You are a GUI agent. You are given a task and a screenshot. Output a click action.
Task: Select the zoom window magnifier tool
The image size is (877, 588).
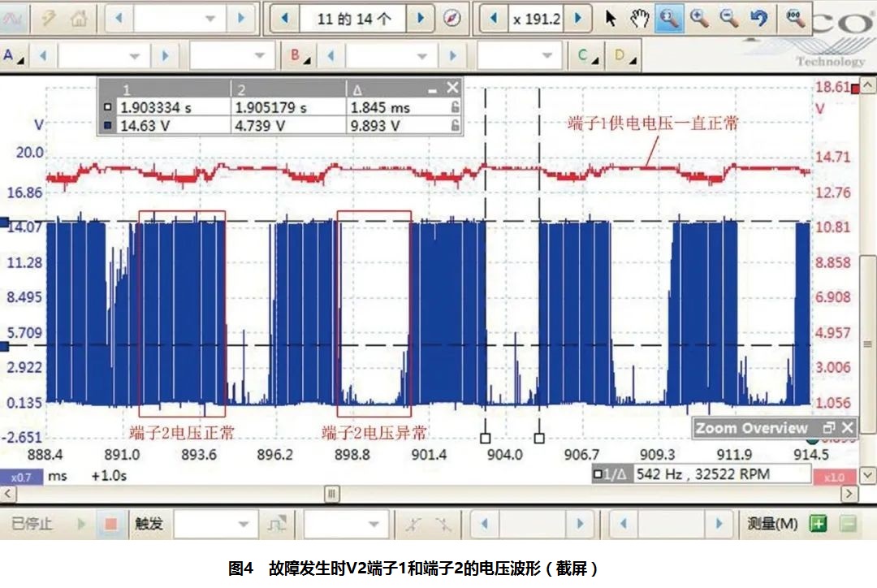(669, 19)
